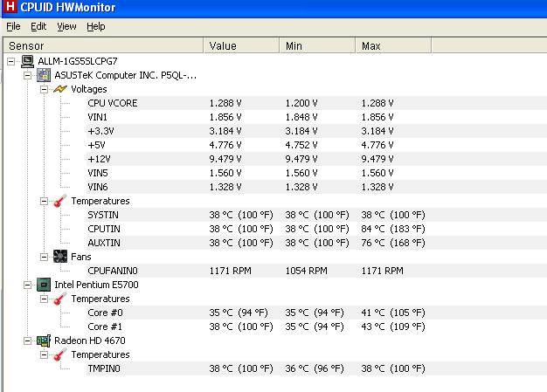Viewport: 547px width, 392px height.
Task: Click +12V current value 9.479 V
Action: pyautogui.click(x=225, y=159)
